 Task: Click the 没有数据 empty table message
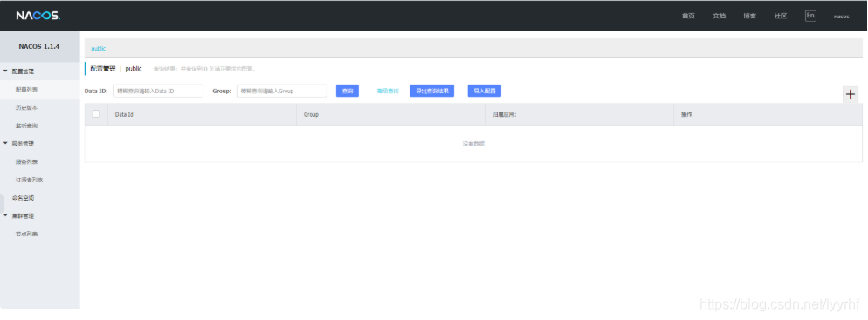(473, 144)
